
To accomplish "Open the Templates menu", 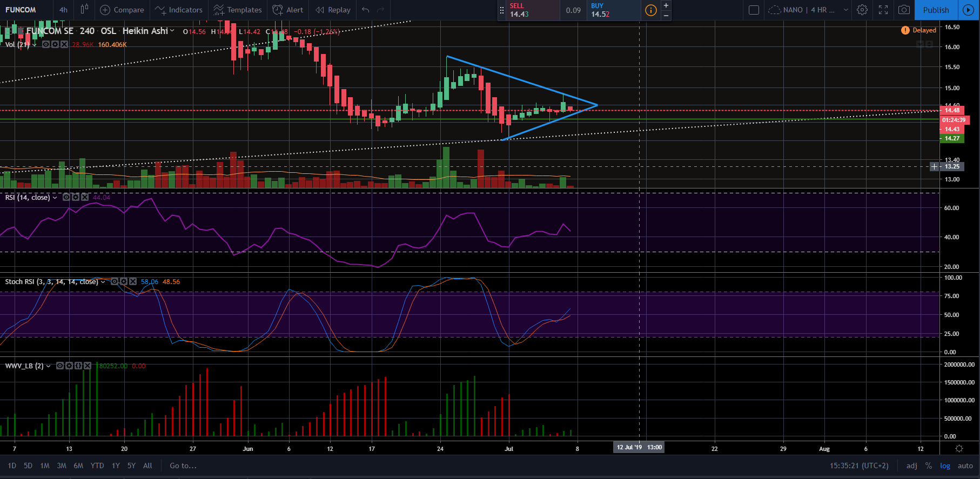I will click(238, 10).
